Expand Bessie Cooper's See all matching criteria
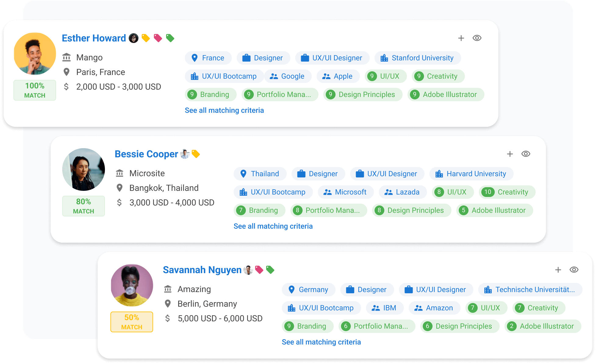 coord(273,226)
